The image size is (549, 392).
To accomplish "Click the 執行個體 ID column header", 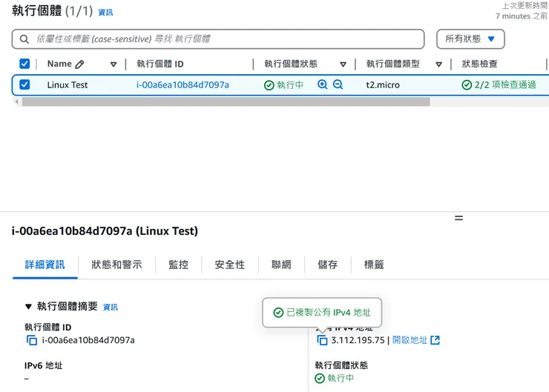I will [x=160, y=64].
